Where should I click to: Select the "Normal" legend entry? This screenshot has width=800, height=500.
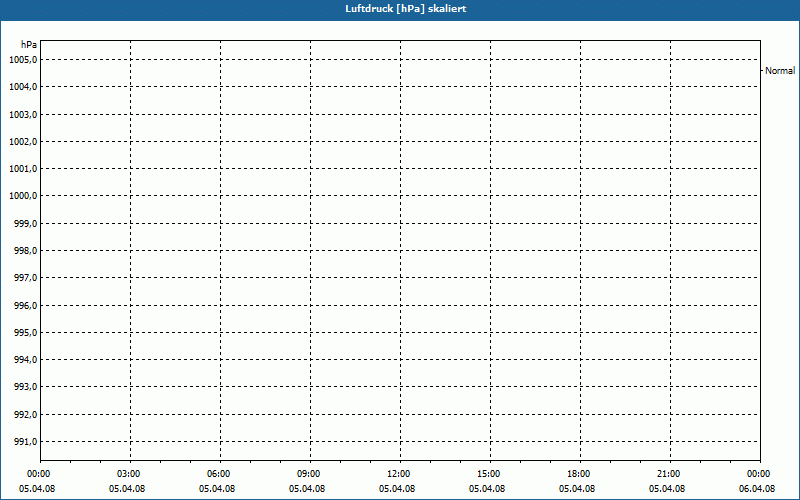pos(780,71)
